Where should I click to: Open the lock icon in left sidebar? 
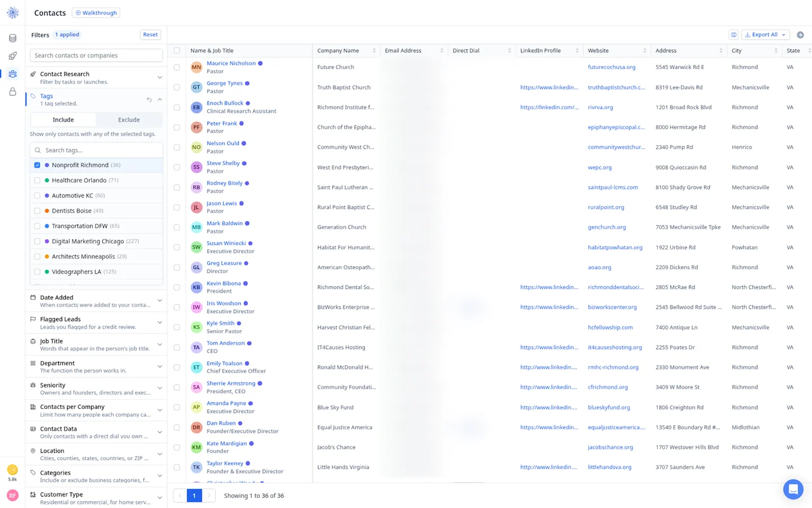point(13,92)
